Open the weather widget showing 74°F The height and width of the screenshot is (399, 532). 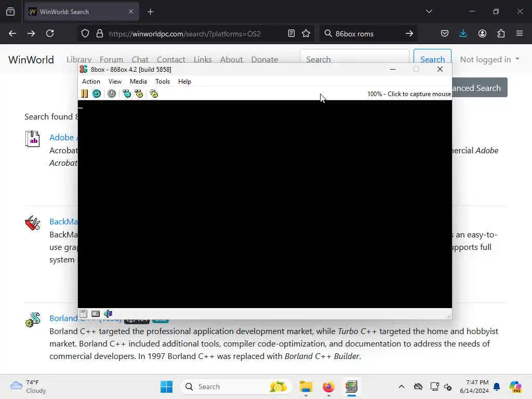pos(28,387)
